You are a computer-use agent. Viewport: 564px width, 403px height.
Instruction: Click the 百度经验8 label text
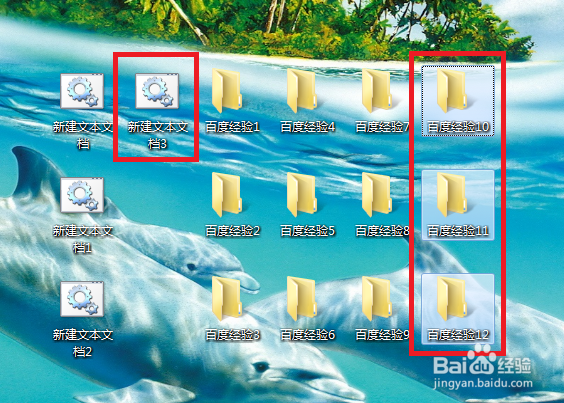point(382,231)
